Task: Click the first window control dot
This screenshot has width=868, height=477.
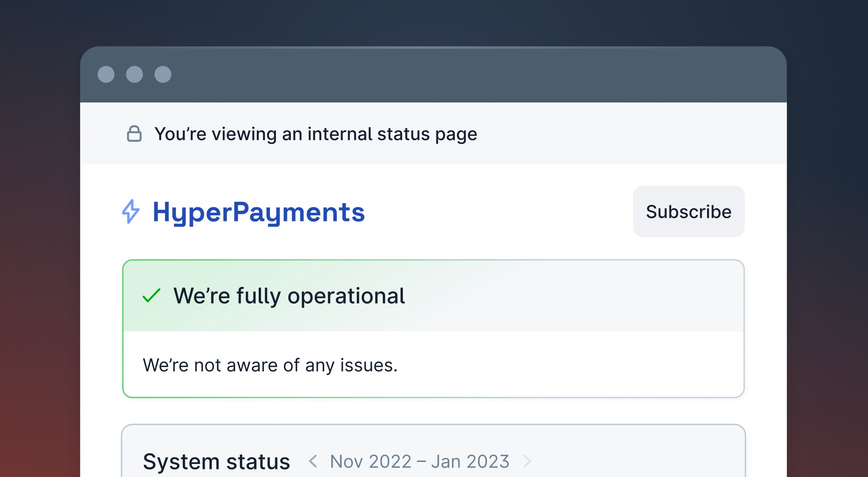Action: (106, 74)
